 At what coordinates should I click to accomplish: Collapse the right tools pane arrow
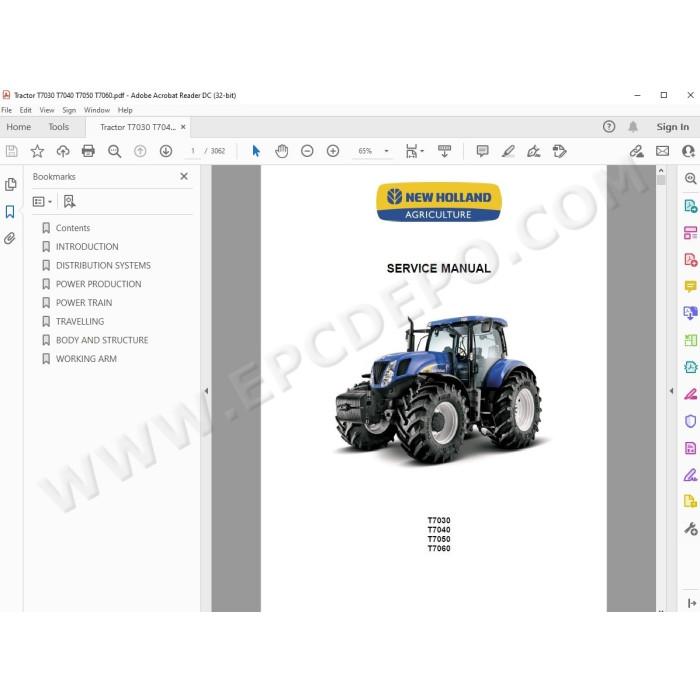tap(671, 391)
